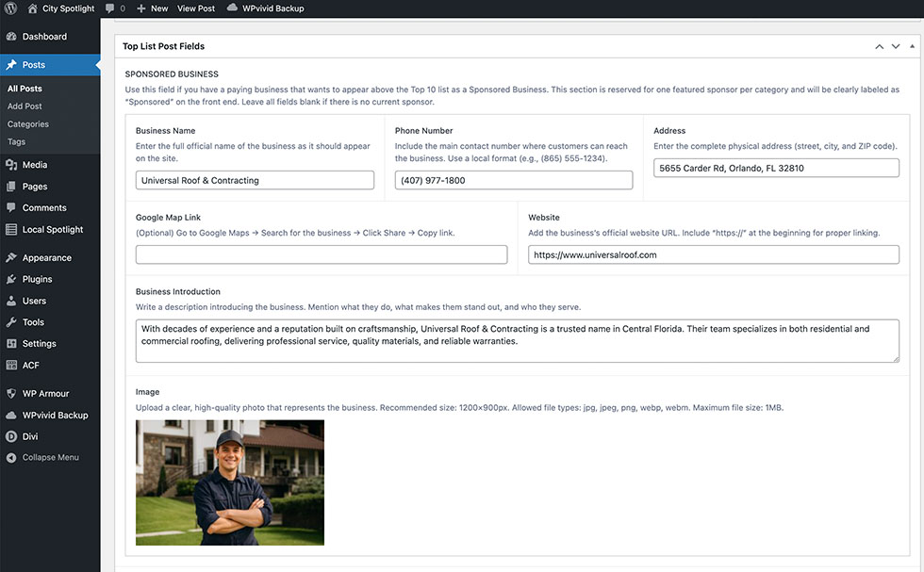Move Top List Post Fields panel up

coord(879,46)
